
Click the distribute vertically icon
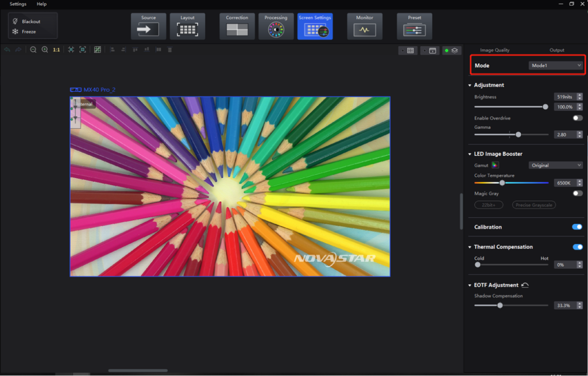pyautogui.click(x=170, y=49)
